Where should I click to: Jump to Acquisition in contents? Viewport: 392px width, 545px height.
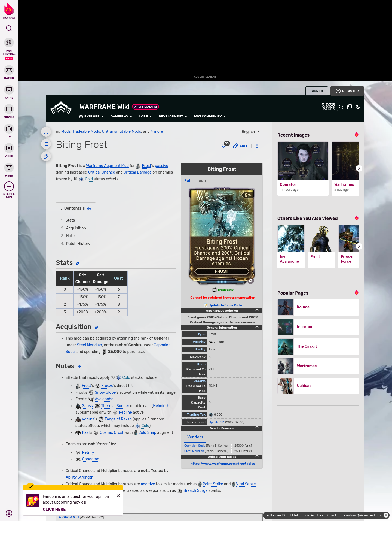point(76,228)
